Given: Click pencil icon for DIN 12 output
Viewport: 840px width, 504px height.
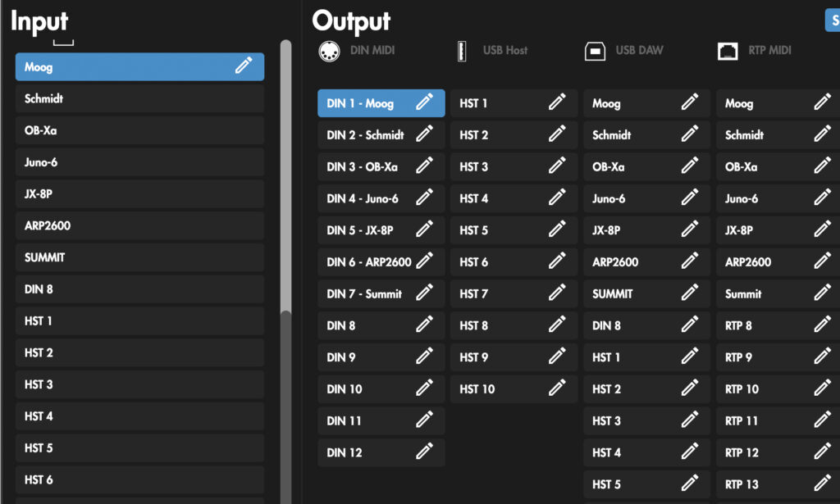Looking at the screenshot, I should tap(424, 452).
